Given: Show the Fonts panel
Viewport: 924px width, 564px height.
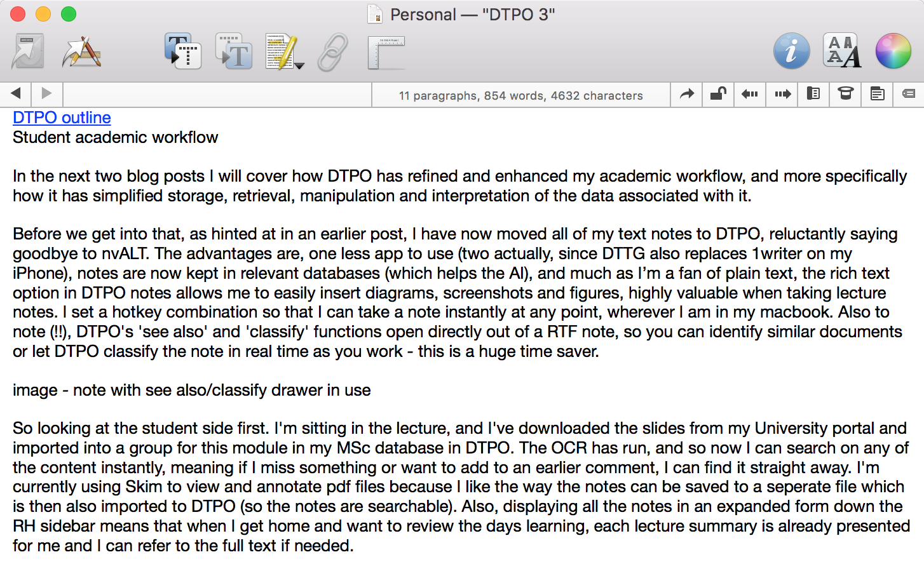Looking at the screenshot, I should click(x=842, y=51).
